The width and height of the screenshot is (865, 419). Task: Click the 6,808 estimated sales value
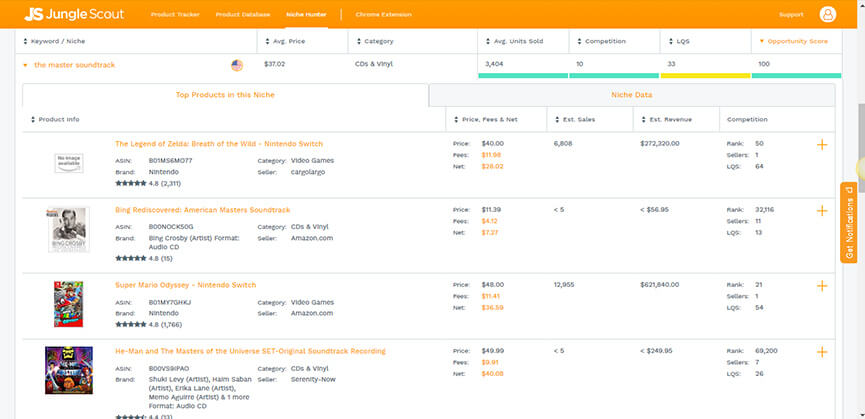click(x=563, y=143)
